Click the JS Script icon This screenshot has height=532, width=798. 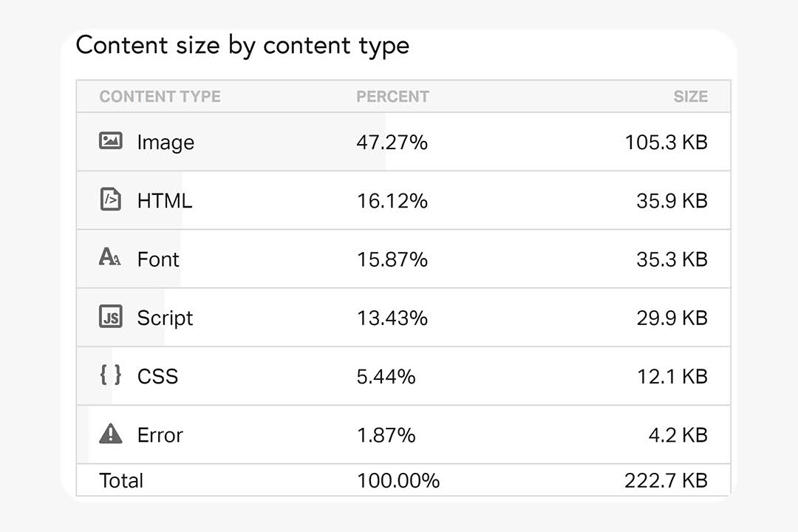point(110,316)
